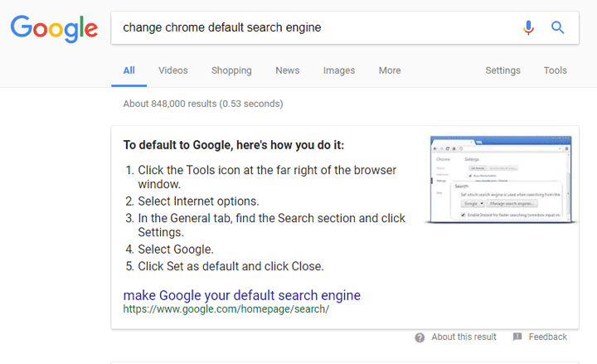Viewport: 597px width, 364px height.
Task: Switch to the News tab
Action: 288,70
